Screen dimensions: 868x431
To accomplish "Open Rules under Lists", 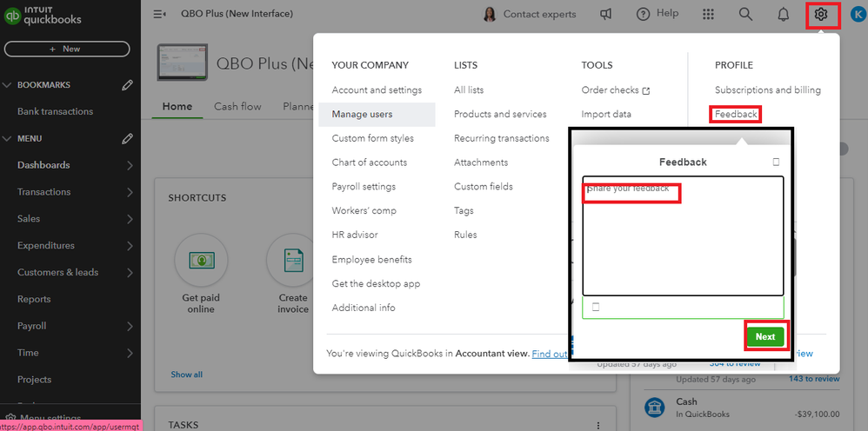I will coord(465,235).
